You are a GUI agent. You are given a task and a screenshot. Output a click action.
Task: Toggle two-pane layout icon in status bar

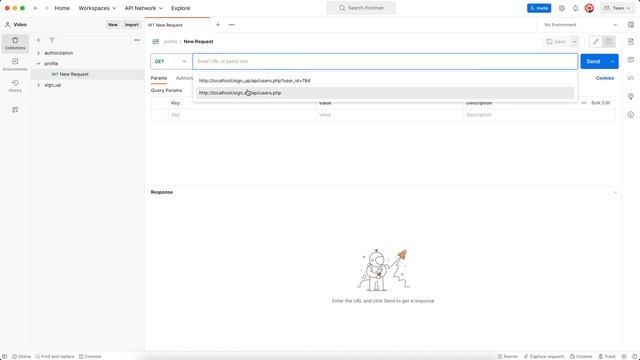(624, 356)
